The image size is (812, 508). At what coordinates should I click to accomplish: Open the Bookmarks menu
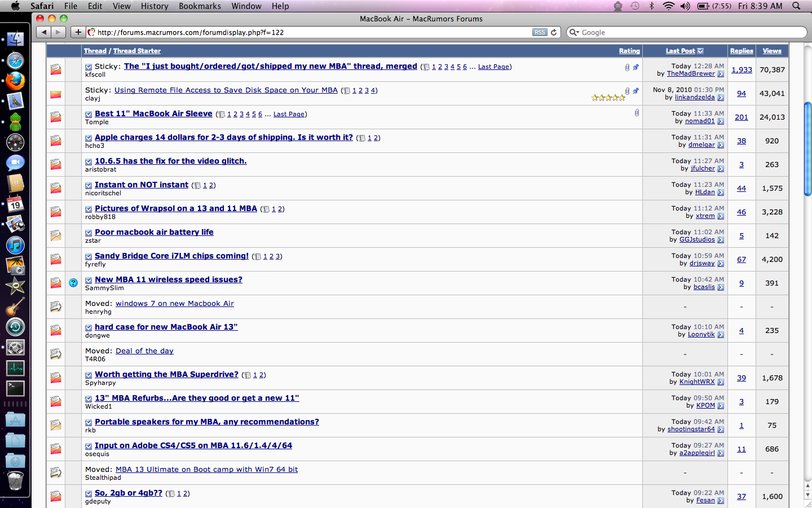tap(200, 6)
